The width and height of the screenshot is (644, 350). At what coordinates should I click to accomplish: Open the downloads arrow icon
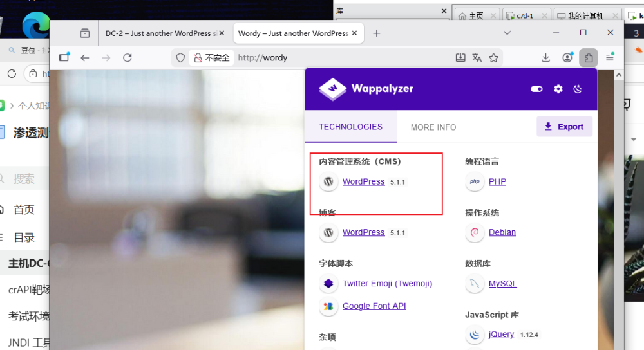545,58
